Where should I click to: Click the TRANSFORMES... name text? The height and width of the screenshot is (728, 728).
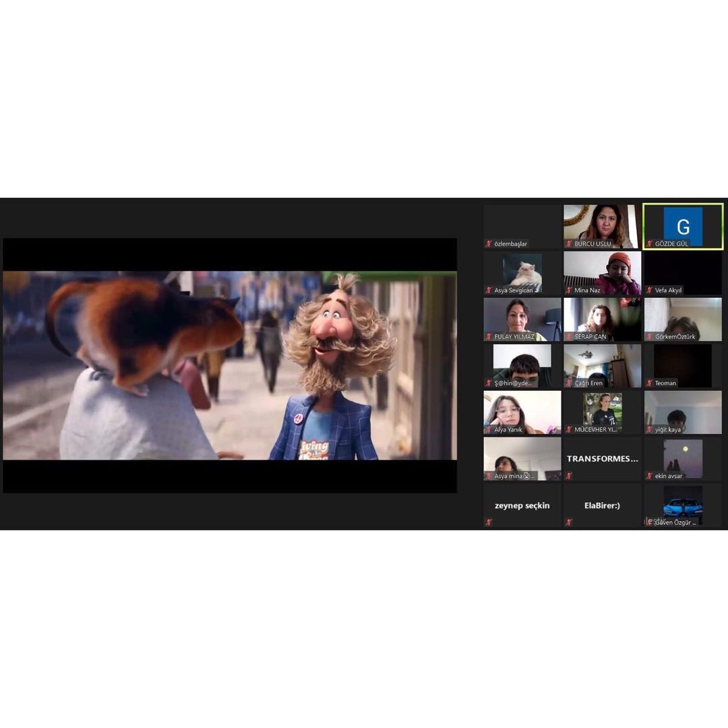602,459
